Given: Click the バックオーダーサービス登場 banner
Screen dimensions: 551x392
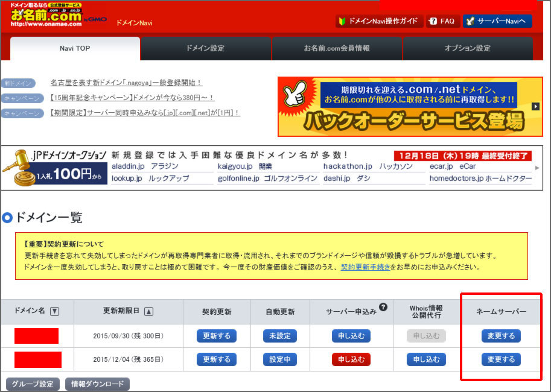Looking at the screenshot, I should click(410, 107).
